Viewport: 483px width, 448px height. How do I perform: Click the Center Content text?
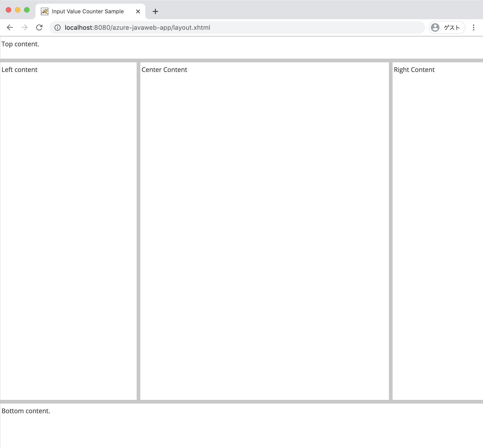click(164, 70)
